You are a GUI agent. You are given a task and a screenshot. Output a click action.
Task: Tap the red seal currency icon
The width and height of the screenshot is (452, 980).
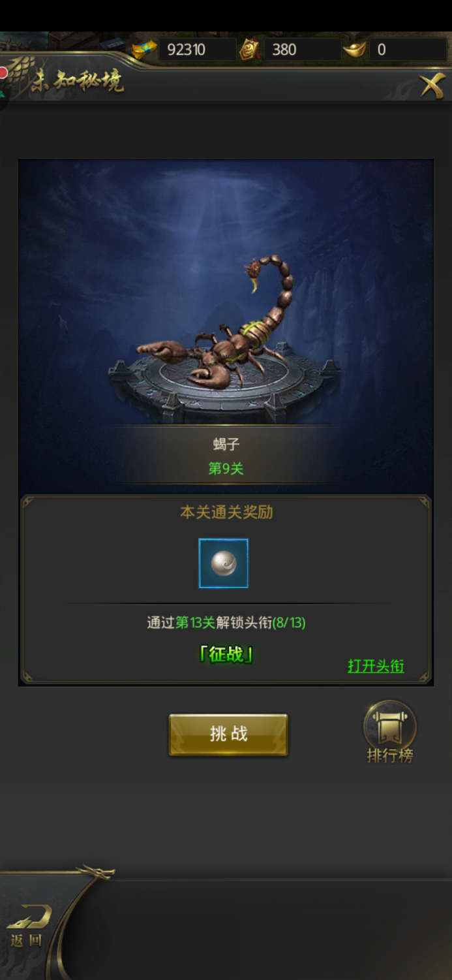tap(250, 50)
